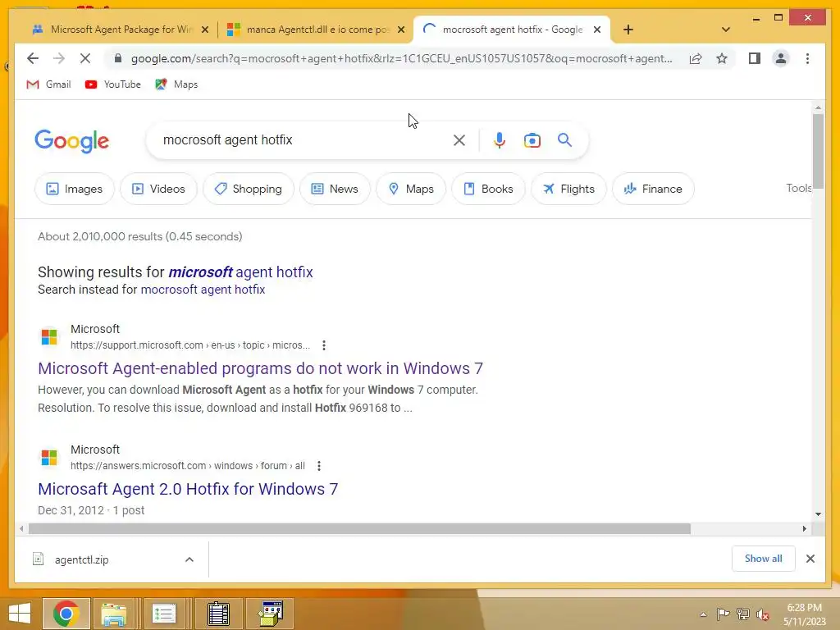Screen dimensions: 840x630
Task: Select the Maps search filter chip
Action: pyautogui.click(x=411, y=189)
